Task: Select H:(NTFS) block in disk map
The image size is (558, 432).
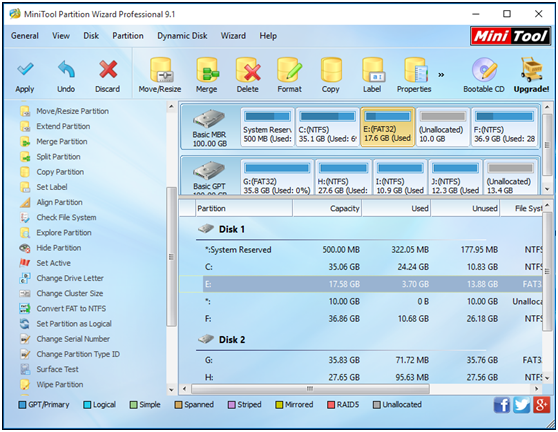Action: (343, 178)
